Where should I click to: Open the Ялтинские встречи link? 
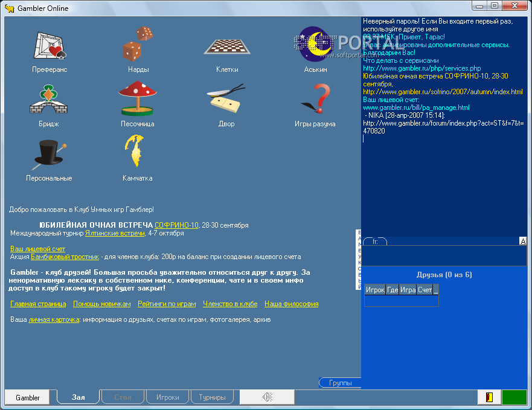coord(115,233)
